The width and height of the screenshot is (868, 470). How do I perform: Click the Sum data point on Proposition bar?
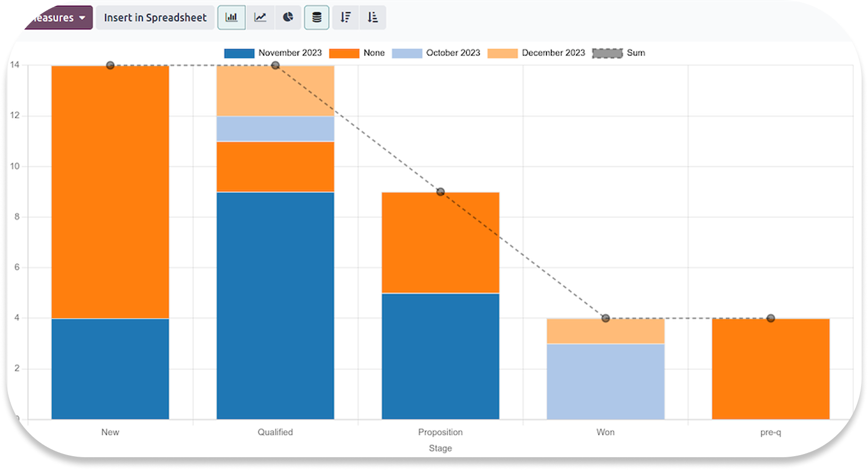(441, 192)
